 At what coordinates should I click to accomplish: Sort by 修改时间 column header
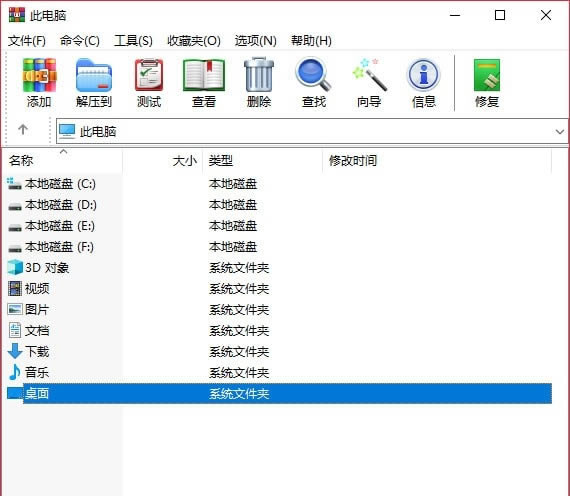pos(437,160)
